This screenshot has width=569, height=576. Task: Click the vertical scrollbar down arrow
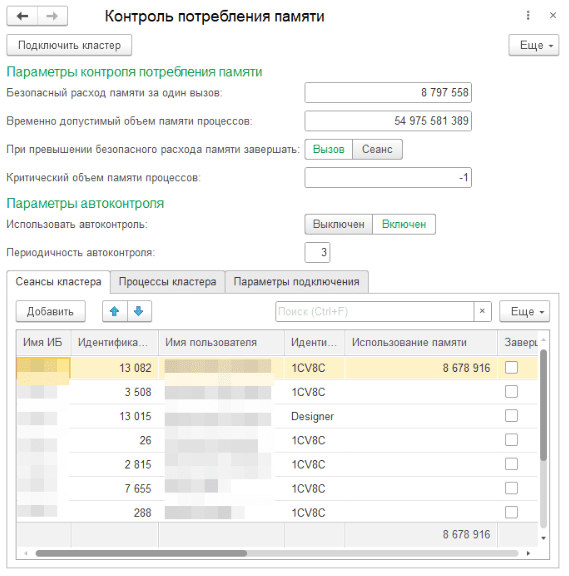coord(543,538)
